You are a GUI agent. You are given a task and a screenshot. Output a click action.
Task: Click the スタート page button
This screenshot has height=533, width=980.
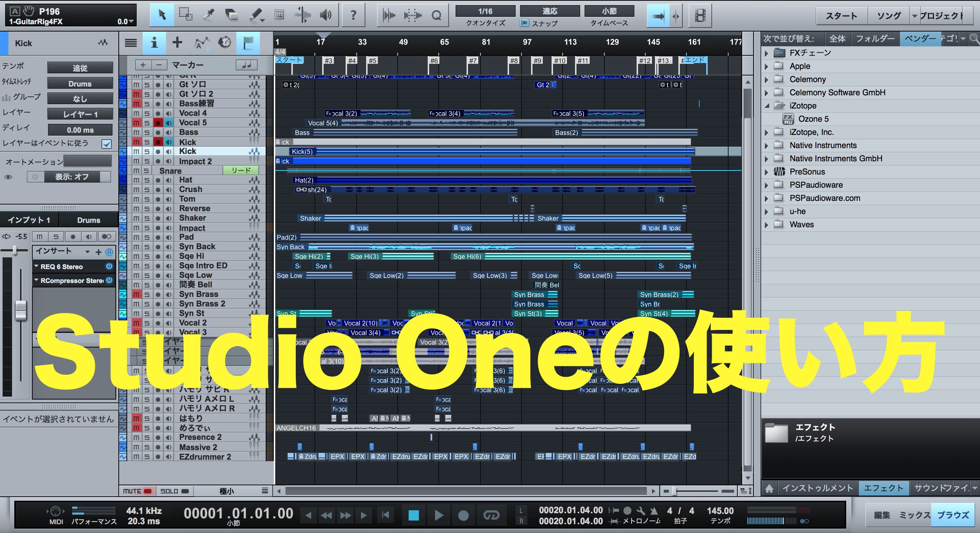(x=841, y=16)
